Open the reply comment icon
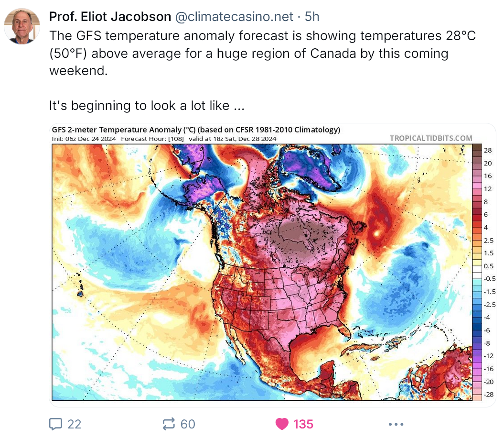Viewport: 504px width, 439px height. pyautogui.click(x=55, y=424)
